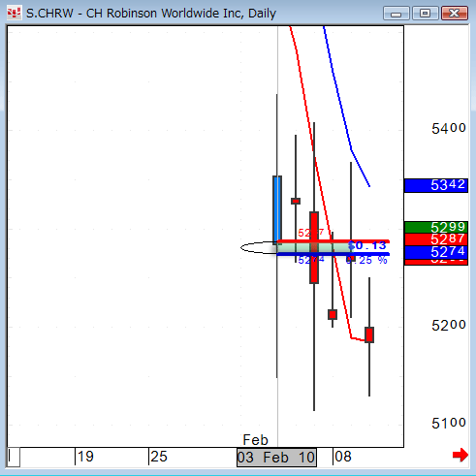Close the S.CHRW chart window
This screenshot has height=476, width=476.
pyautogui.click(x=455, y=14)
